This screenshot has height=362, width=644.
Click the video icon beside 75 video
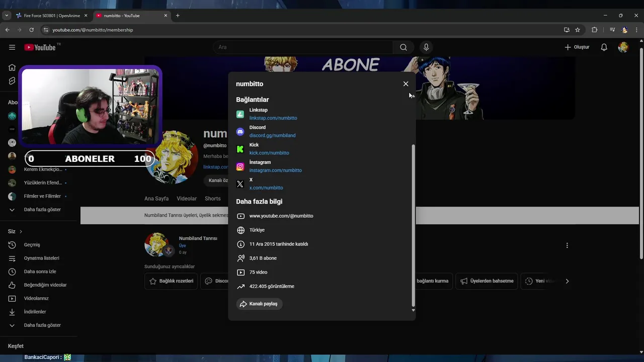tap(240, 273)
